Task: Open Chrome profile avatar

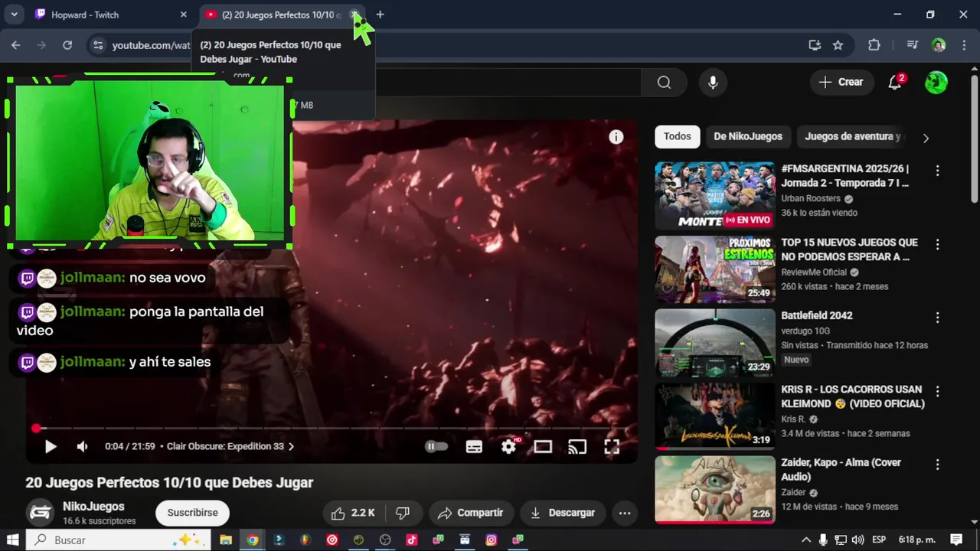Action: (939, 45)
